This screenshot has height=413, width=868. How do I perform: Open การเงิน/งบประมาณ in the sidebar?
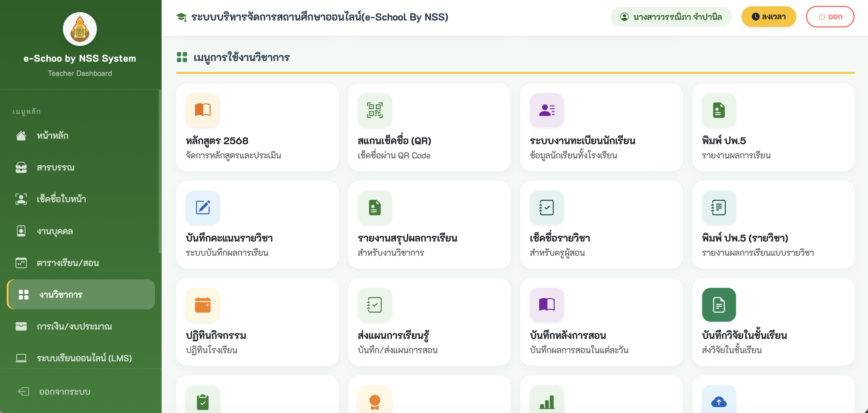pos(81,326)
